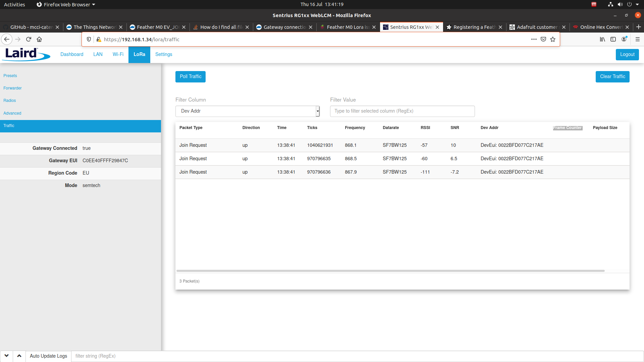Open the Library icon in toolbar

pos(602,39)
